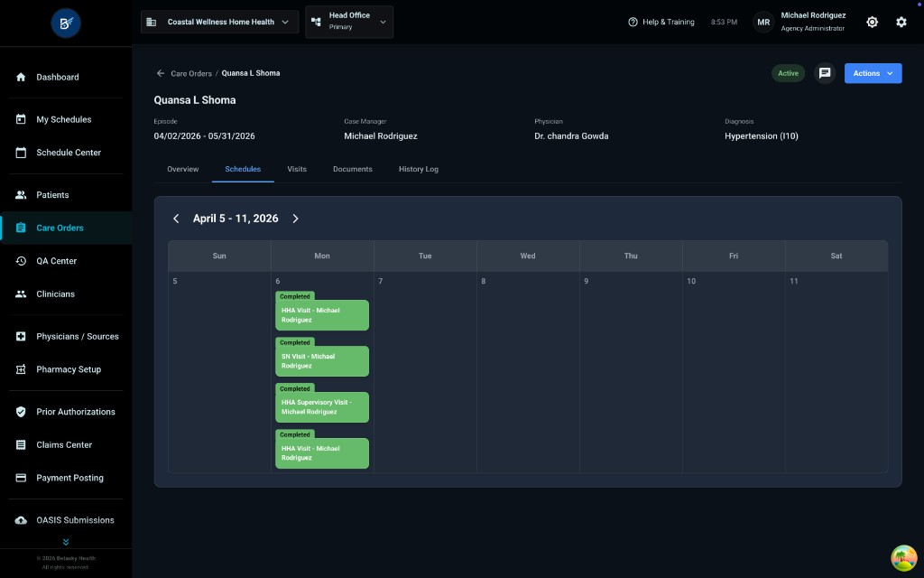Click the Sunday 5 calendar cell
The width and height of the screenshot is (924, 578).
[x=219, y=373]
